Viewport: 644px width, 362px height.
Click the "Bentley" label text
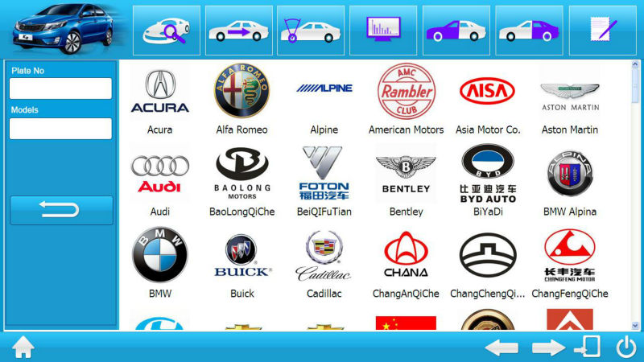coord(407,212)
